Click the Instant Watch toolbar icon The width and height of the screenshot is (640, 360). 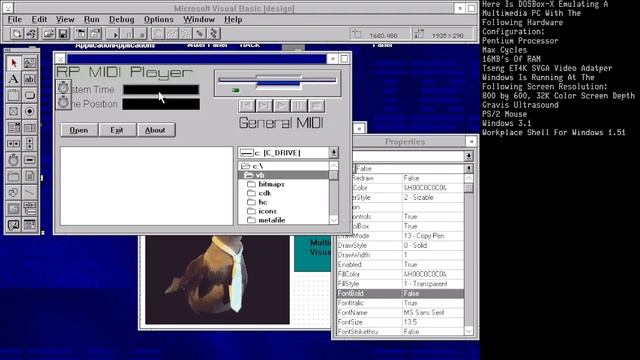pos(171,33)
